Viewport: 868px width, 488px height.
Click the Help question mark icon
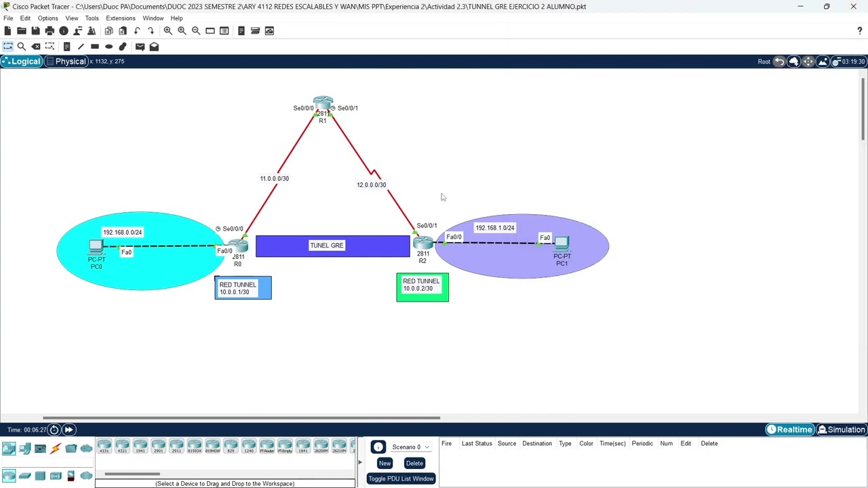(x=860, y=30)
